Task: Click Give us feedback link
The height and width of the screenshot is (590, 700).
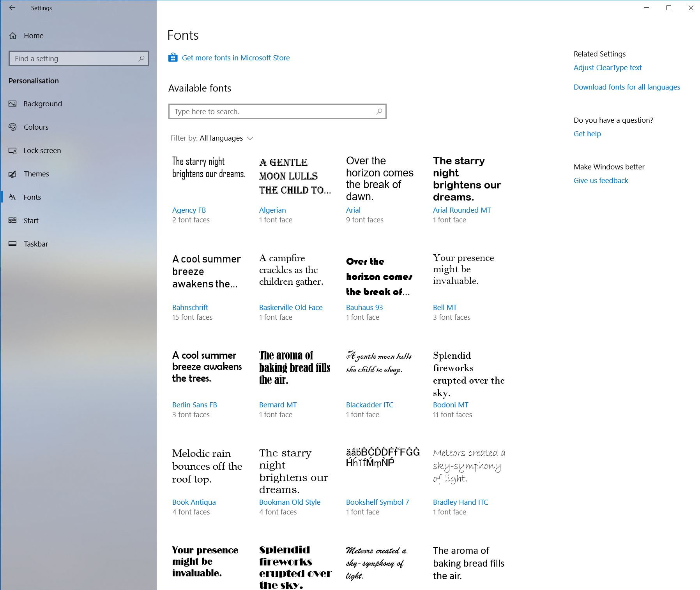Action: [x=601, y=180]
